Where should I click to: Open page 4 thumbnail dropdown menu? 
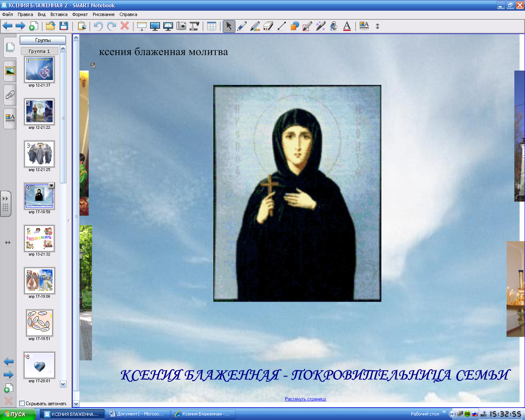(x=51, y=186)
